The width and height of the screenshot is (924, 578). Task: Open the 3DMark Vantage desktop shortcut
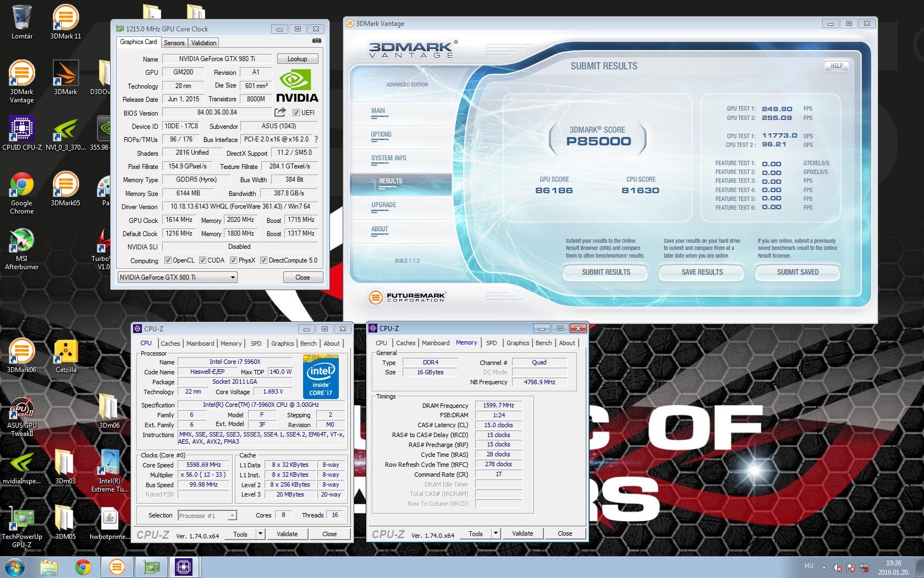pos(21,81)
